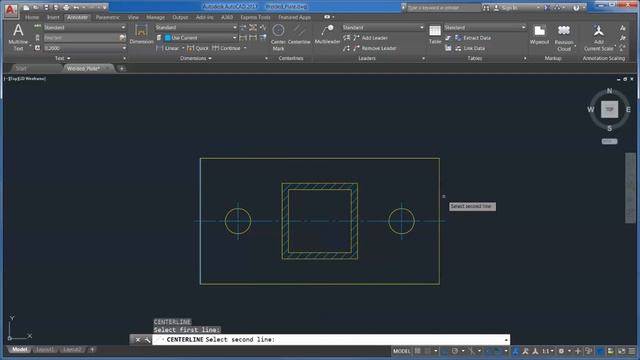The image size is (640, 360).
Task: Click the Quick dimension tool
Action: click(198, 48)
